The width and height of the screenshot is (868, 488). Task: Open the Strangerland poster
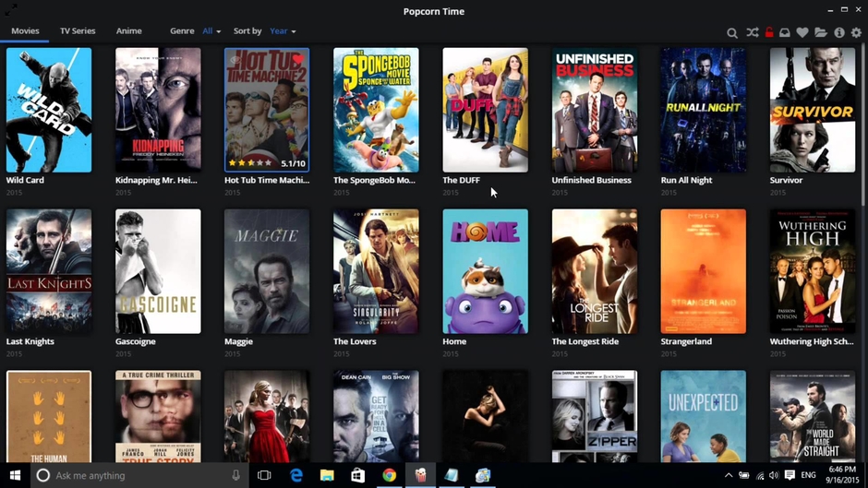pos(703,271)
